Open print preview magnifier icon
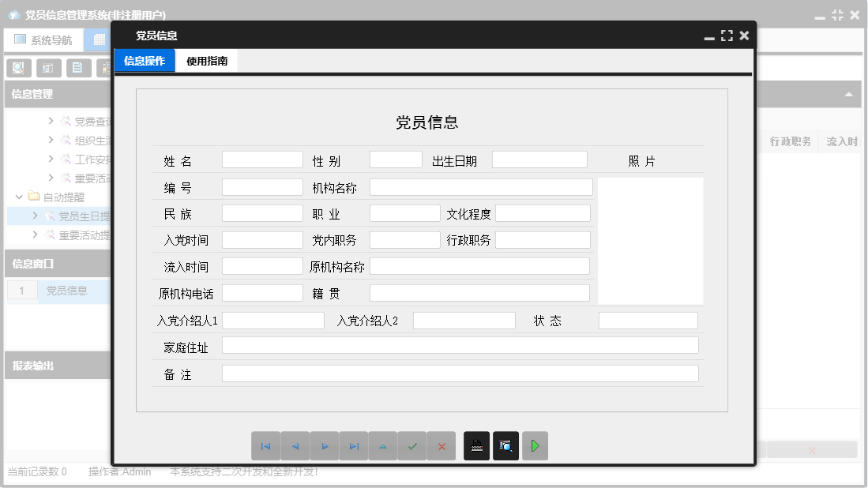The height and width of the screenshot is (488, 868). 506,446
